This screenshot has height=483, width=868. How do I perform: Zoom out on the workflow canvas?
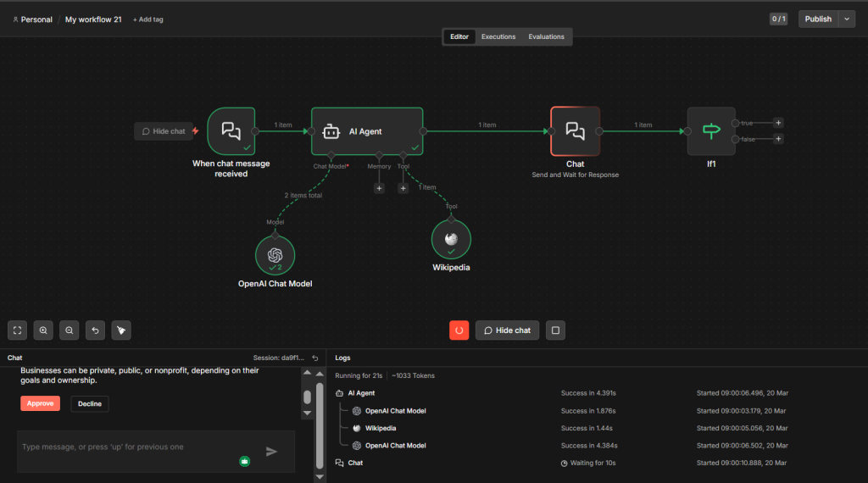(70, 330)
